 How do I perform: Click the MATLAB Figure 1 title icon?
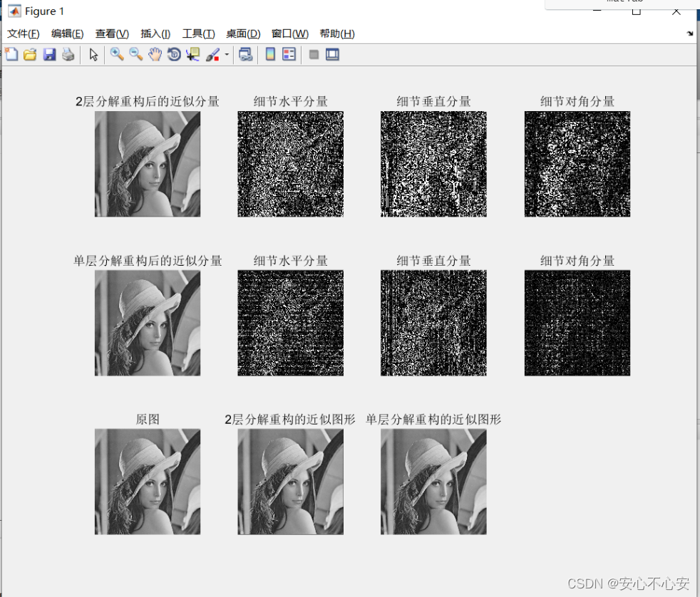(x=14, y=11)
